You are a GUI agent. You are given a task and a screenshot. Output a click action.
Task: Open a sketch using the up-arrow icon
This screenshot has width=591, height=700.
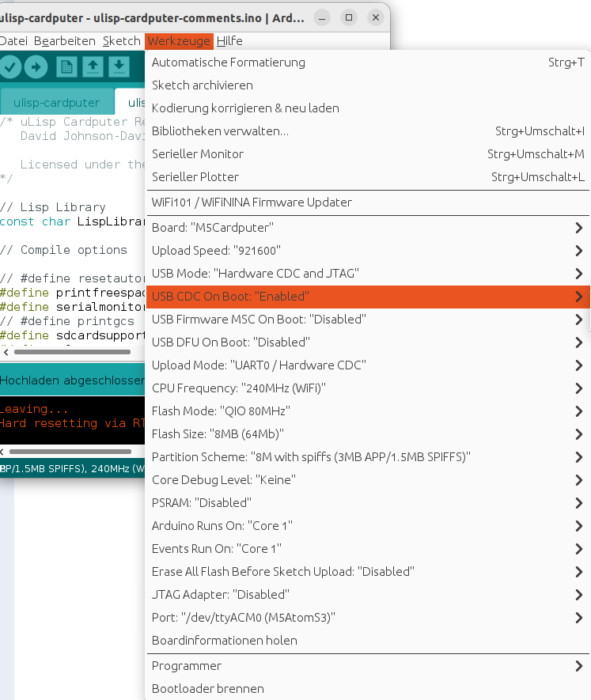[x=93, y=67]
